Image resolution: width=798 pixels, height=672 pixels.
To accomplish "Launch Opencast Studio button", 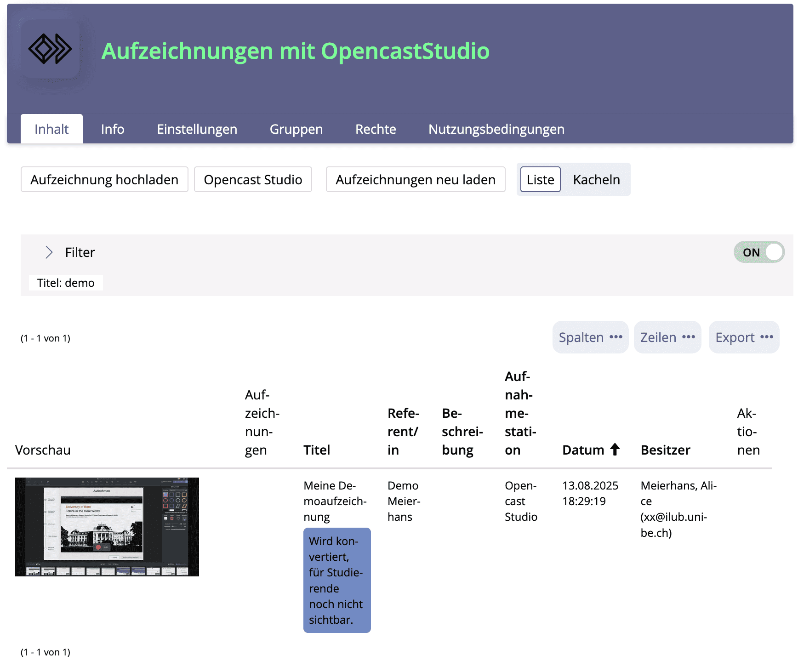I will (x=253, y=180).
